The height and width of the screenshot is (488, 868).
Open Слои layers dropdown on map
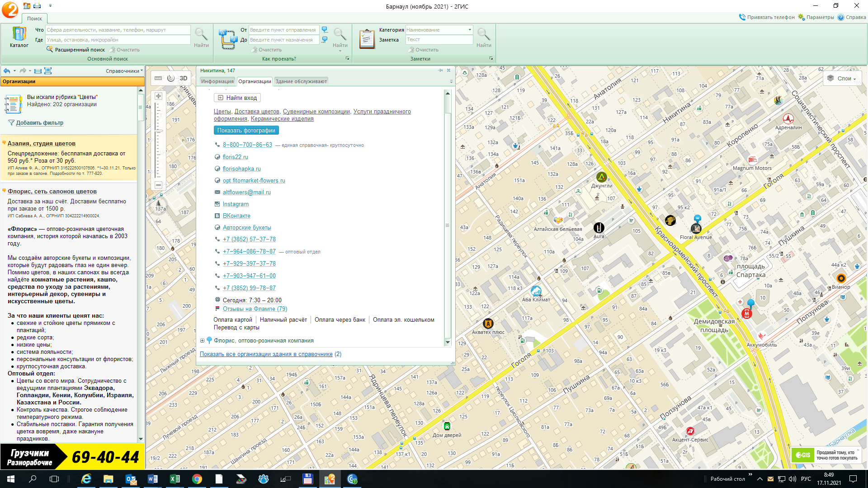click(x=842, y=79)
